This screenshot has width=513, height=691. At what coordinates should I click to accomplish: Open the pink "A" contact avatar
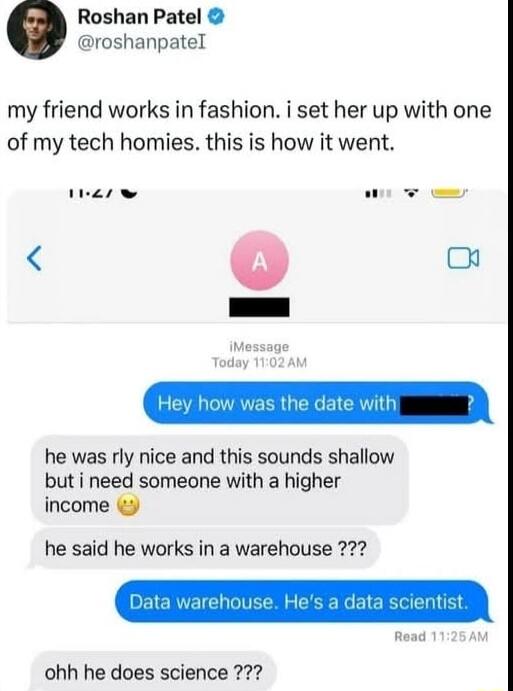pyautogui.click(x=260, y=260)
